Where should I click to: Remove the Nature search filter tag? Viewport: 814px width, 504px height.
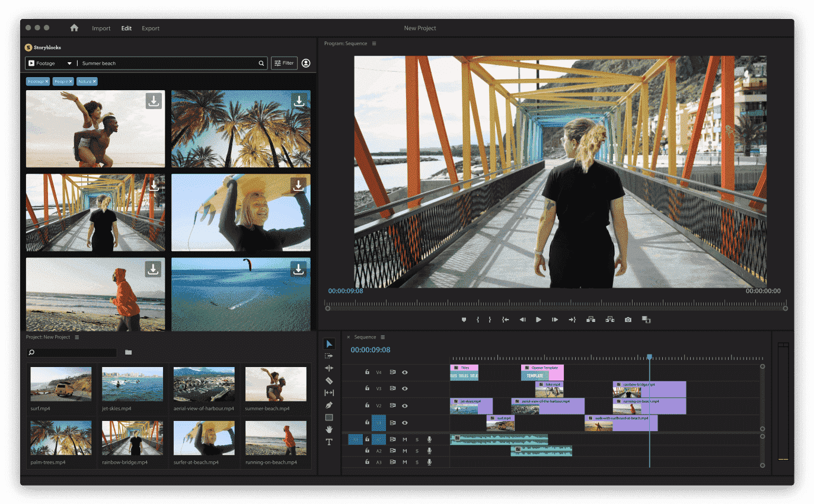[x=95, y=81]
